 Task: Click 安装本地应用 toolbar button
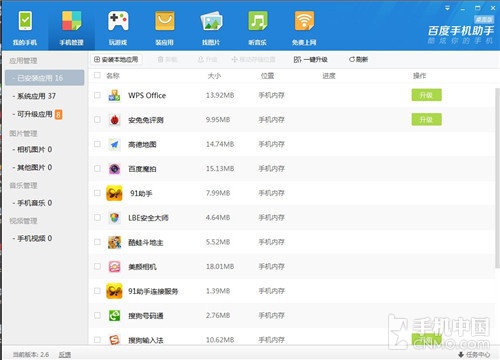[116, 59]
